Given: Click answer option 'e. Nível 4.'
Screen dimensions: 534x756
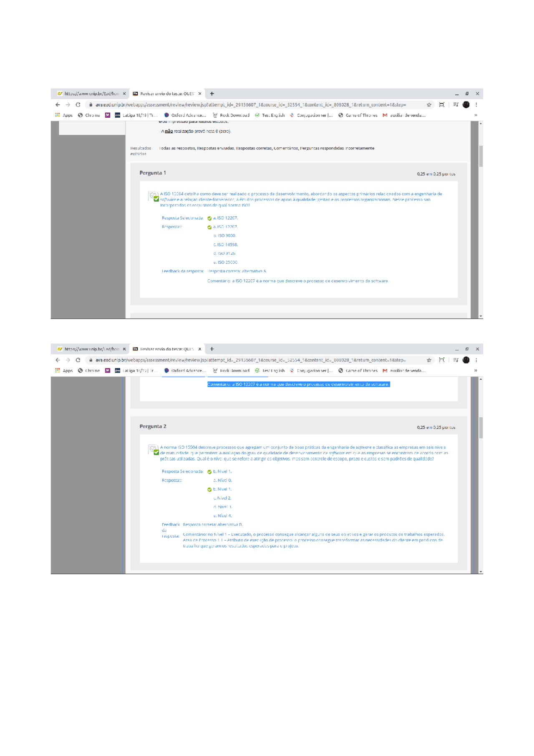Looking at the screenshot, I should [222, 516].
